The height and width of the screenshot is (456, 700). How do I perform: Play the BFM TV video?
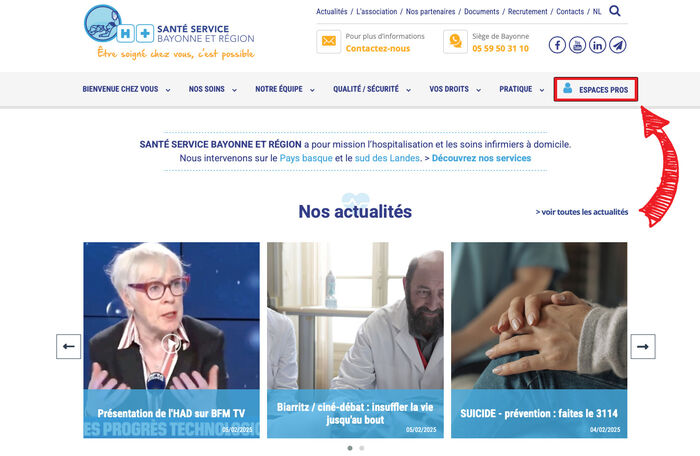click(171, 343)
